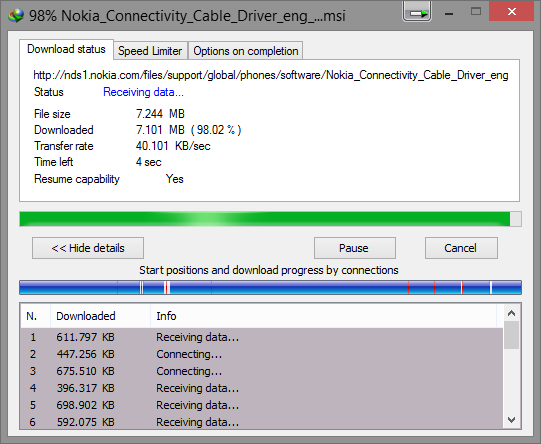541x444 pixels.
Task: Click the green download progress bar
Action: click(x=270, y=219)
